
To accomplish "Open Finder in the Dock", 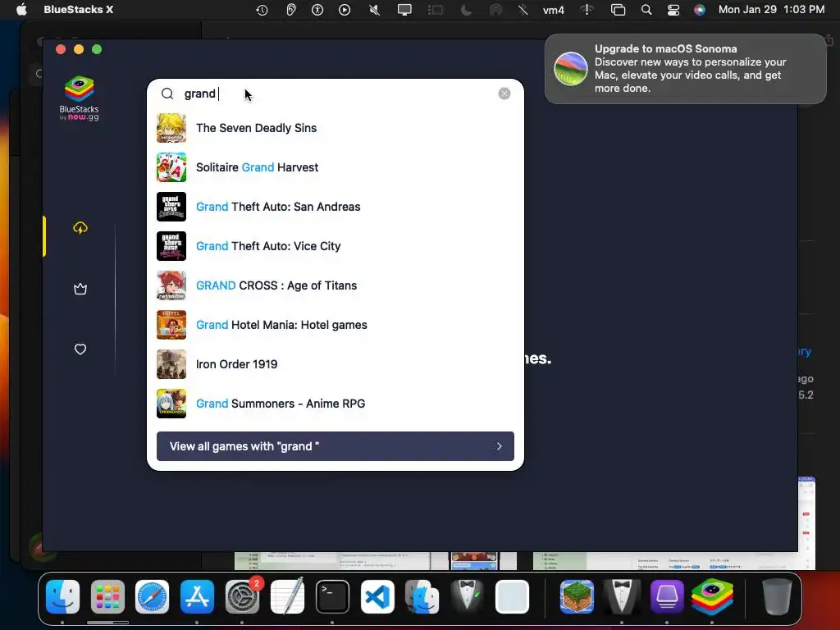I will [x=62, y=596].
